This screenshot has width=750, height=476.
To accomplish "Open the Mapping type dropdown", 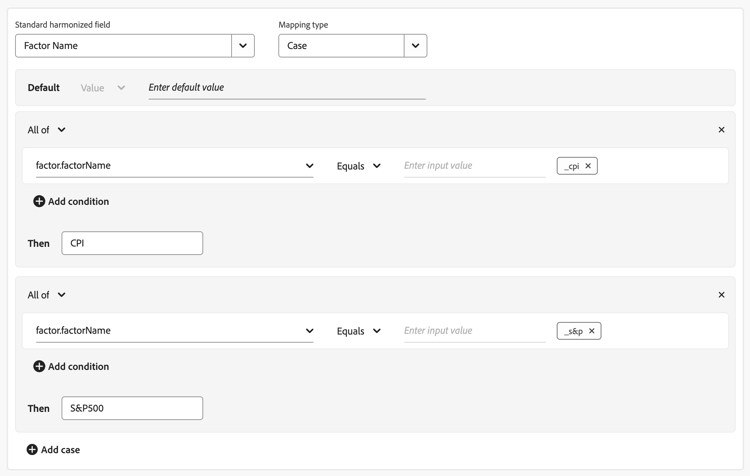I will [x=415, y=46].
